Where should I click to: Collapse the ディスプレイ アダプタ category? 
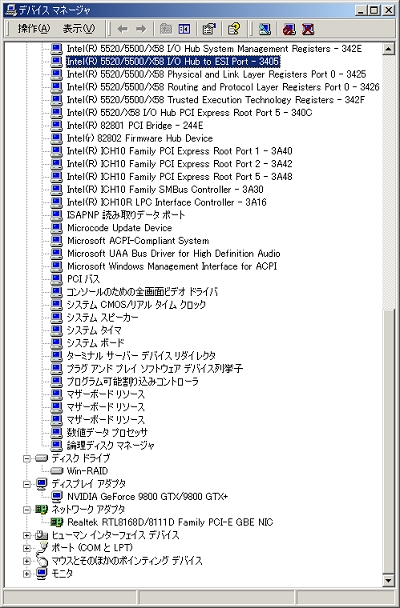click(x=26, y=484)
